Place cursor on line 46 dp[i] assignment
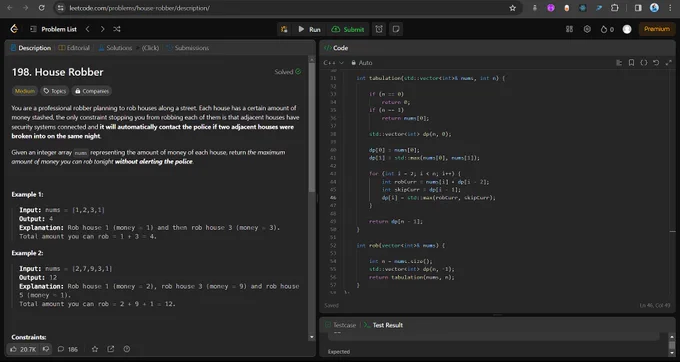The height and width of the screenshot is (362, 680). pos(438,198)
